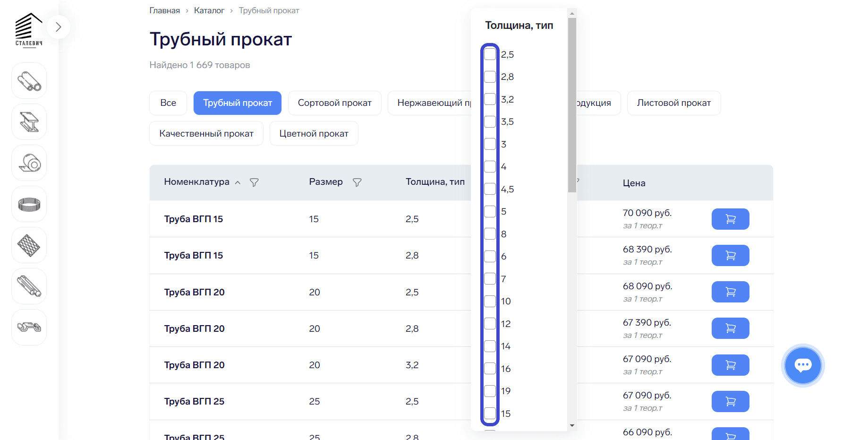Viewport: 868px width, 440px height.
Task: Add Труба ВГП 25 priced 67 090 to cart
Action: click(x=730, y=401)
